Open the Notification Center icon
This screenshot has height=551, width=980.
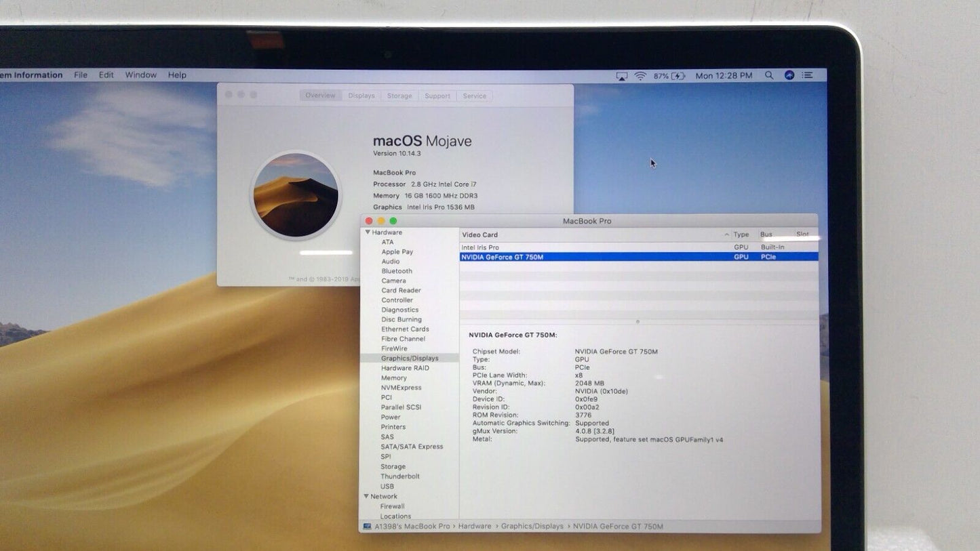[807, 76]
